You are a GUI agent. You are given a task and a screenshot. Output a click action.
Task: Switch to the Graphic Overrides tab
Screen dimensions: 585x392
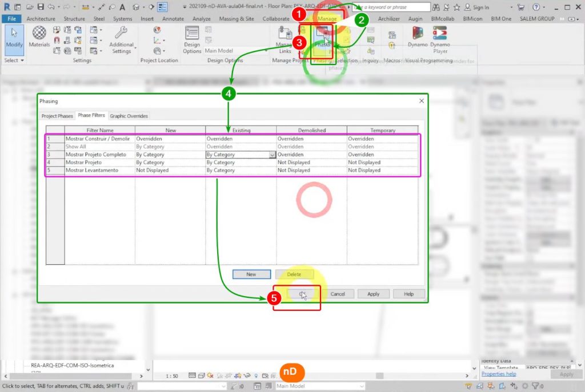tap(129, 116)
